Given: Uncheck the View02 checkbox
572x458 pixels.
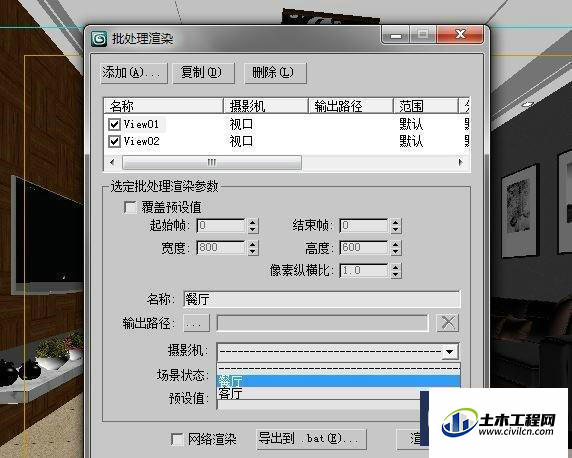Looking at the screenshot, I should [114, 141].
